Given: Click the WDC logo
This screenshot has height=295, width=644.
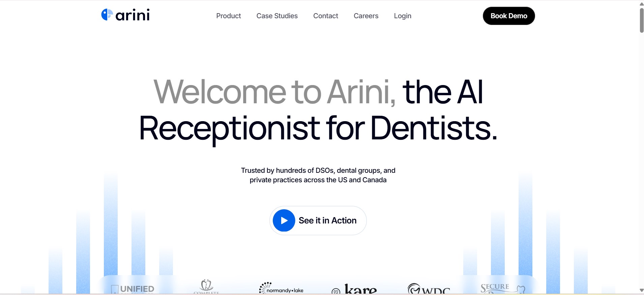Looking at the screenshot, I should tap(429, 289).
